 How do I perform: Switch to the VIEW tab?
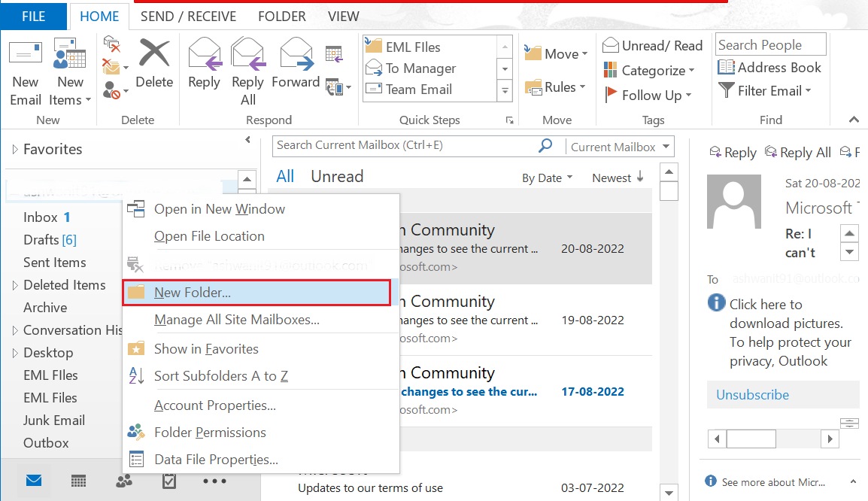coord(343,16)
